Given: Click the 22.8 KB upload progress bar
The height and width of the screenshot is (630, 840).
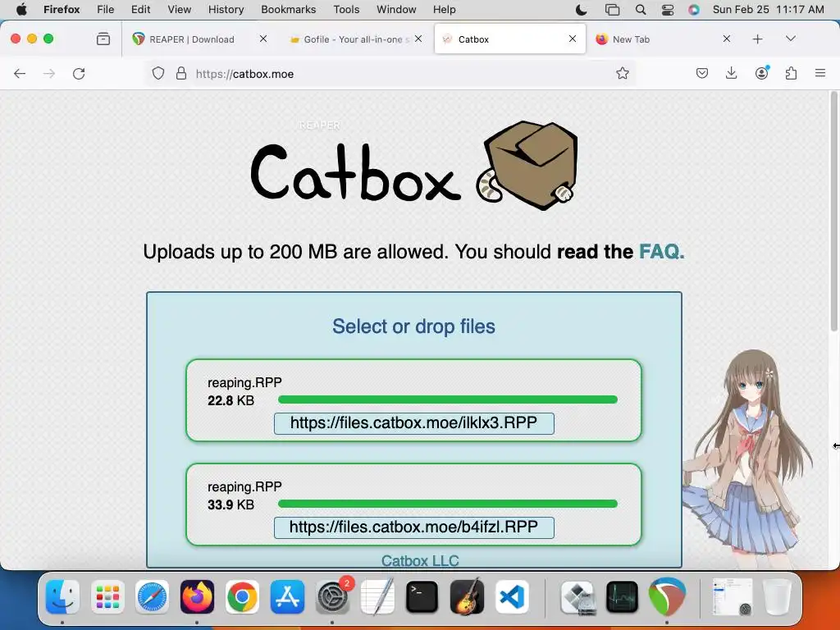Looking at the screenshot, I should click(448, 399).
